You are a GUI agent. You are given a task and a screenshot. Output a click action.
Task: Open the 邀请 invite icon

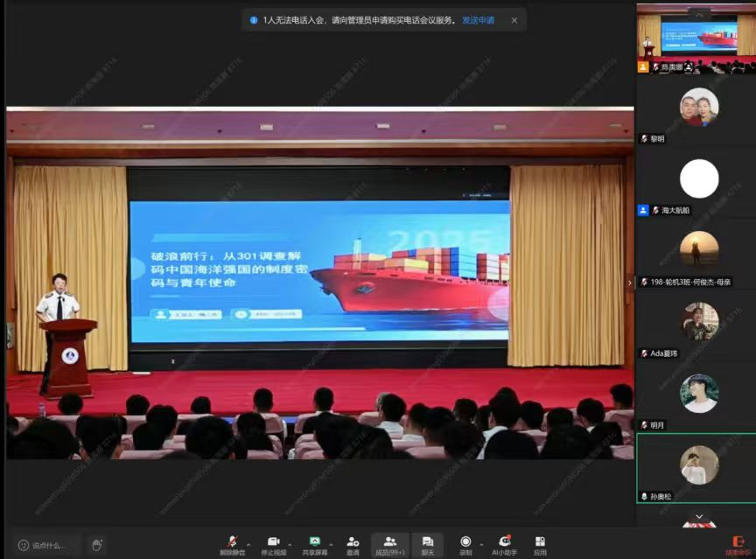point(353,542)
